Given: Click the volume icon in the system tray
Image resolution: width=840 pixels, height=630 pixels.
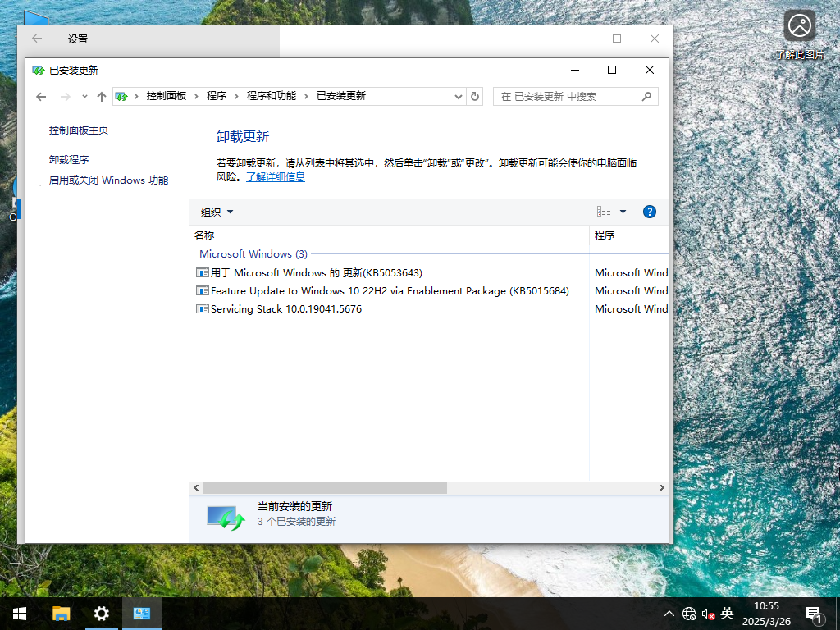Looking at the screenshot, I should 706,613.
